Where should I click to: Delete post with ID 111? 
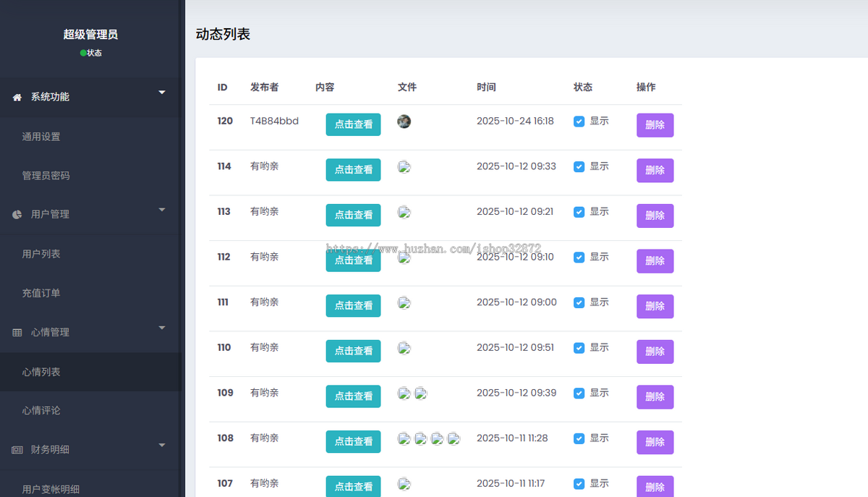(655, 307)
